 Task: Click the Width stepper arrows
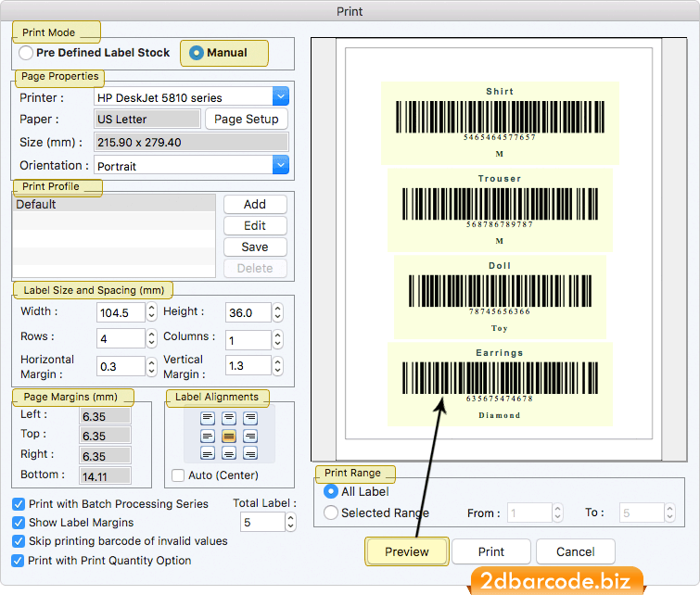pyautogui.click(x=152, y=311)
